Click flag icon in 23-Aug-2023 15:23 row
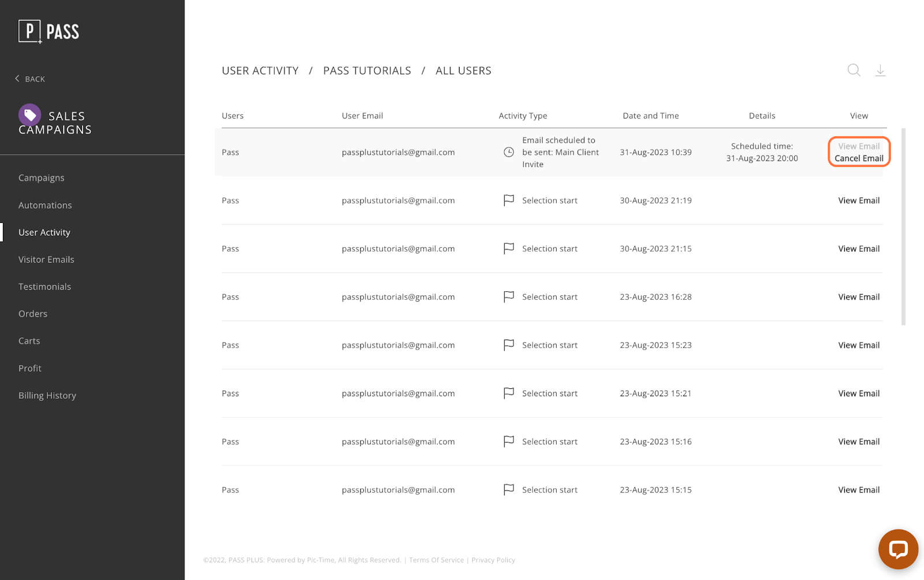Image resolution: width=924 pixels, height=580 pixels. (509, 345)
